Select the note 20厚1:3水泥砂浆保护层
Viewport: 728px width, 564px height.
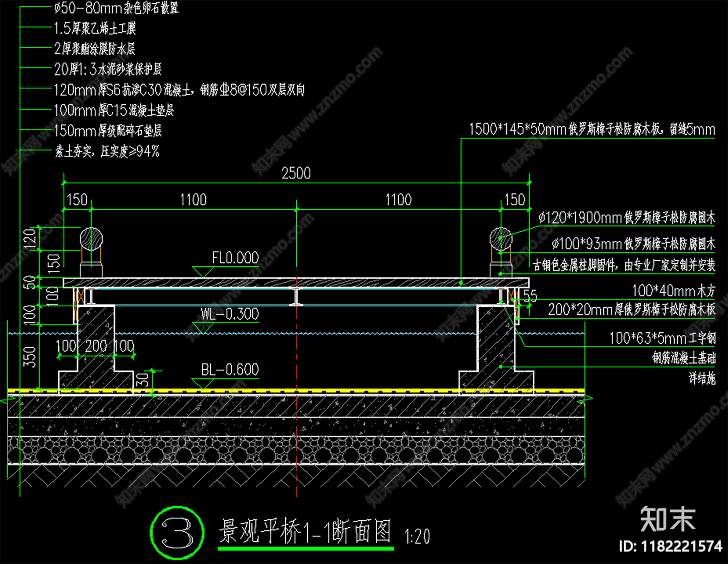point(108,69)
